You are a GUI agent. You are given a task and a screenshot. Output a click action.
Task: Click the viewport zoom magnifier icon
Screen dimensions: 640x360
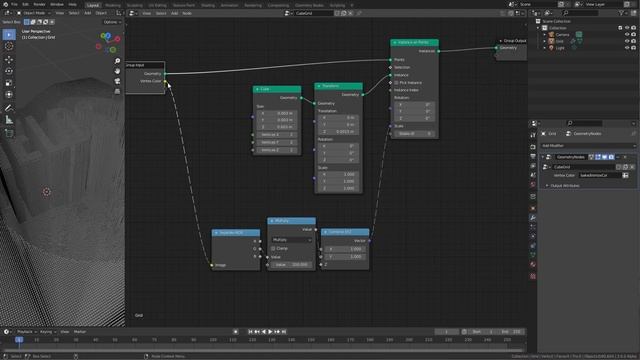tap(118, 61)
